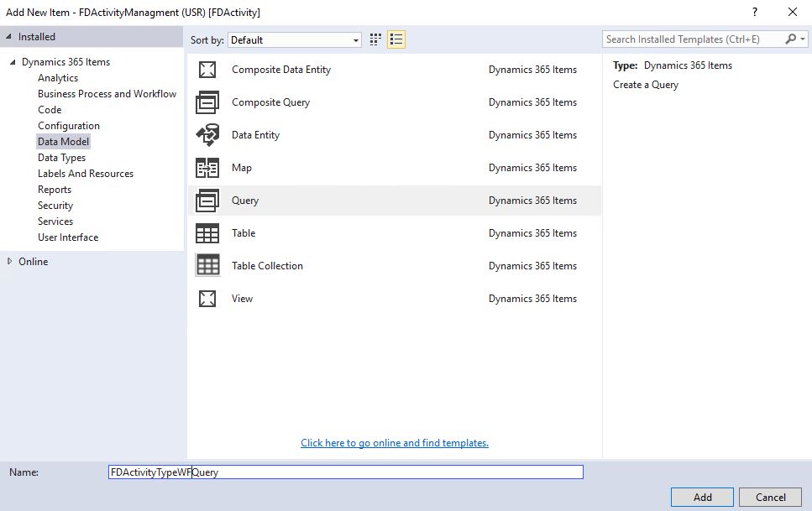Open Business Process and Workflow category
The height and width of the screenshot is (511, 812).
click(107, 94)
